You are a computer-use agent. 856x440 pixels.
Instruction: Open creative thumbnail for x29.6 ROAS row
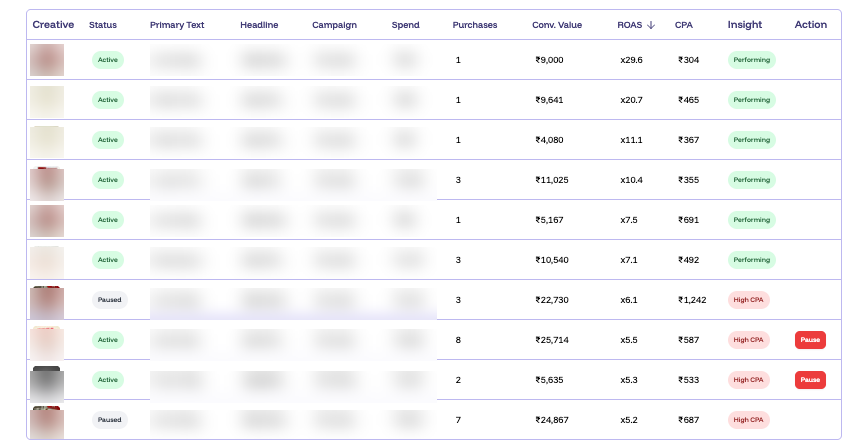(47, 60)
